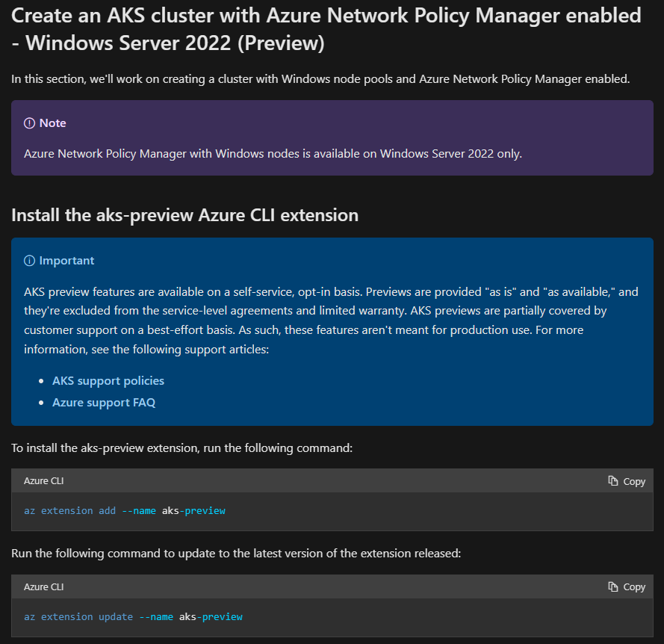664x644 pixels.
Task: Click the info icon in the Important box
Action: pos(28,260)
